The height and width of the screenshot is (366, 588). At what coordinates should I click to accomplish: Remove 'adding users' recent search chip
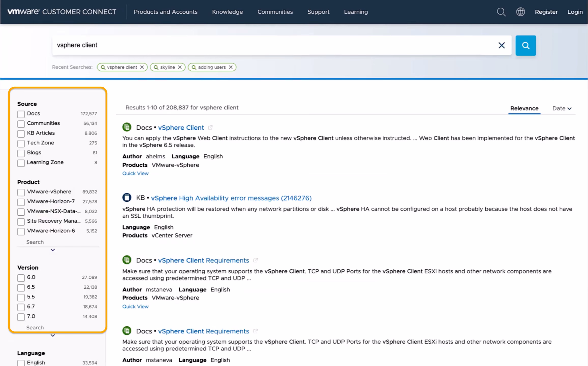pos(231,67)
